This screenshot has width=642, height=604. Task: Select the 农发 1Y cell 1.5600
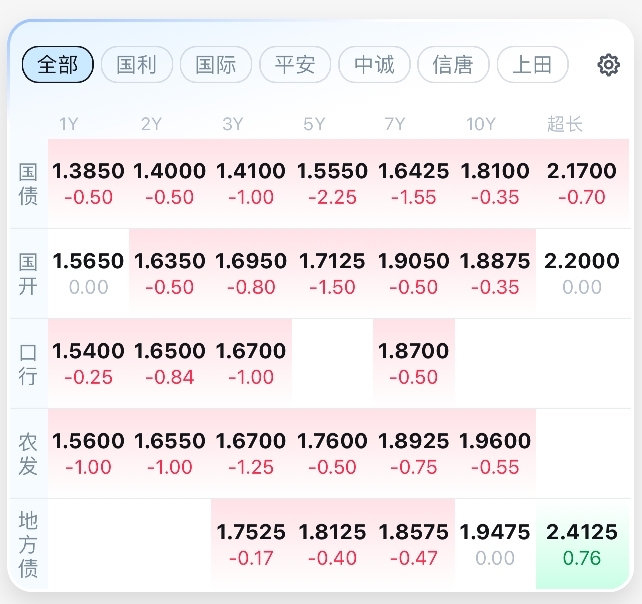[88, 453]
